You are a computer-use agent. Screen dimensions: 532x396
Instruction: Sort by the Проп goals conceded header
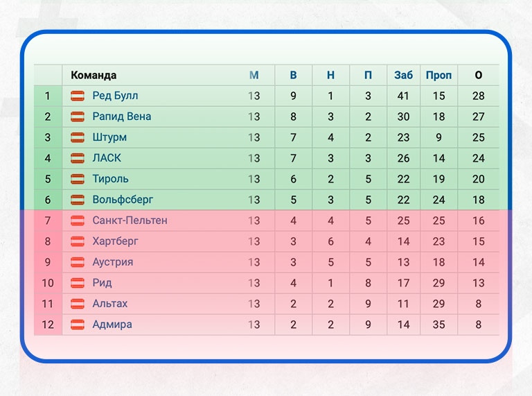pyautogui.click(x=438, y=75)
